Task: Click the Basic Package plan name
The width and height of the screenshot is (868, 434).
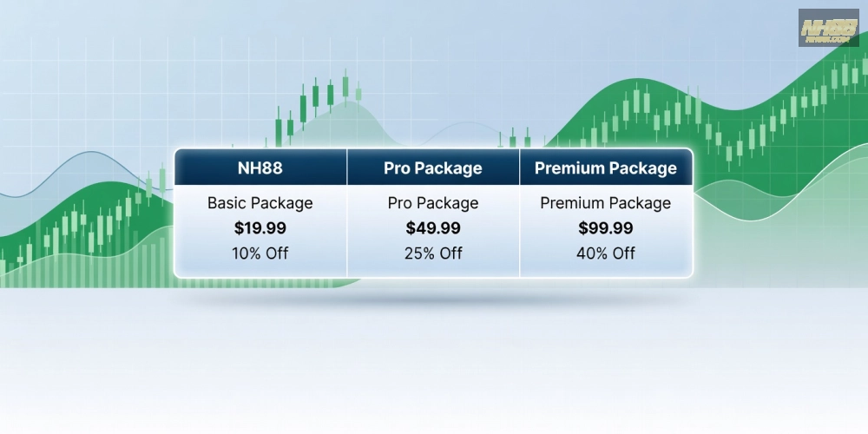Action: tap(260, 203)
